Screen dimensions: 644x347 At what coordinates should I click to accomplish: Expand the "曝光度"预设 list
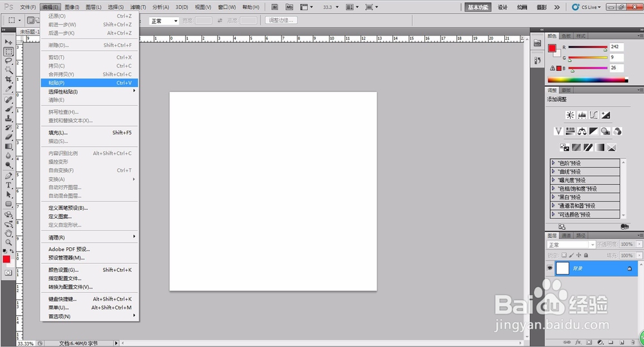coord(553,180)
